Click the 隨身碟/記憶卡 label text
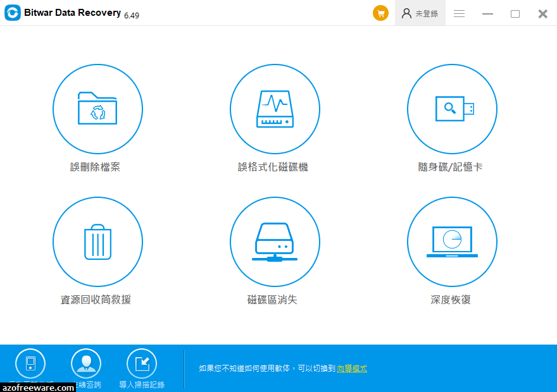The width and height of the screenshot is (557, 392). coord(450,167)
